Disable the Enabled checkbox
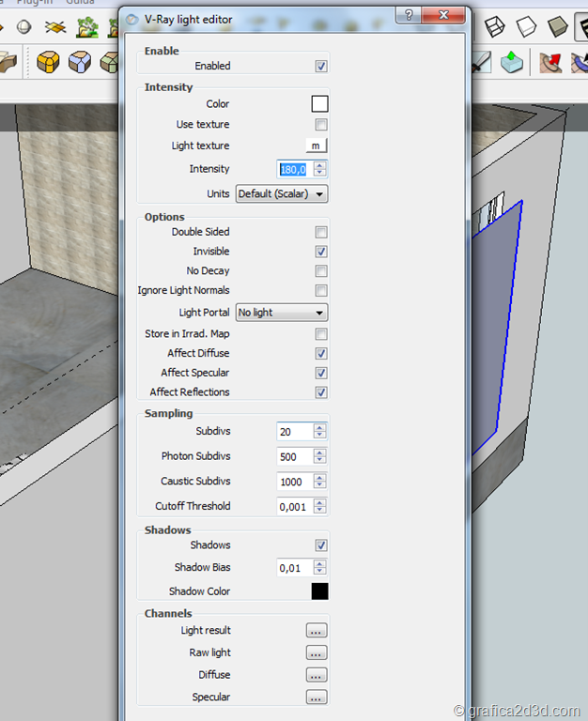 [x=321, y=67]
